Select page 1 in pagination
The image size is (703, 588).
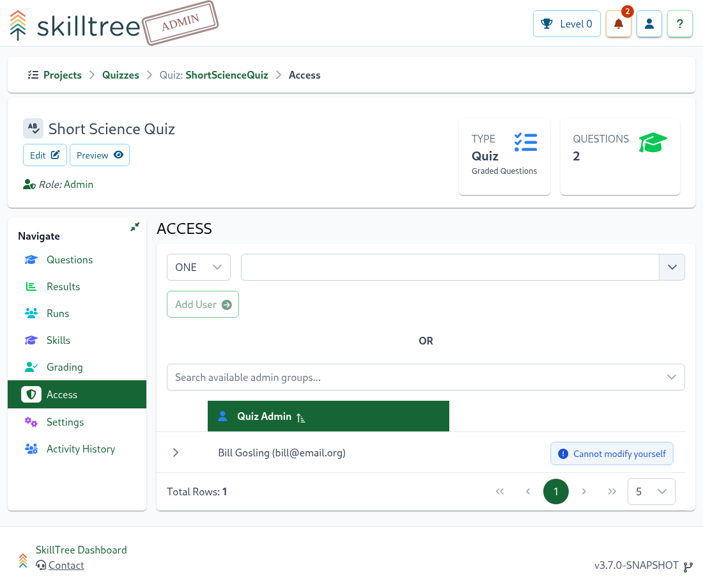(x=556, y=491)
